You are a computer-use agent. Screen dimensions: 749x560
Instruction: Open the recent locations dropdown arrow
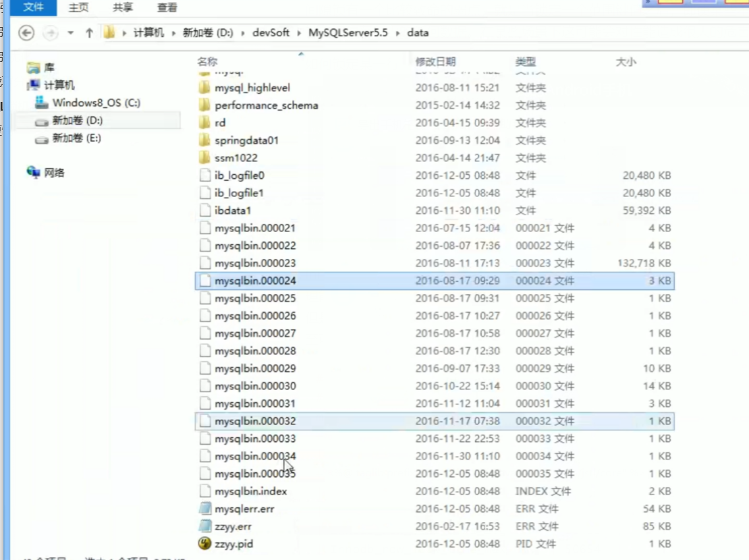pos(71,33)
